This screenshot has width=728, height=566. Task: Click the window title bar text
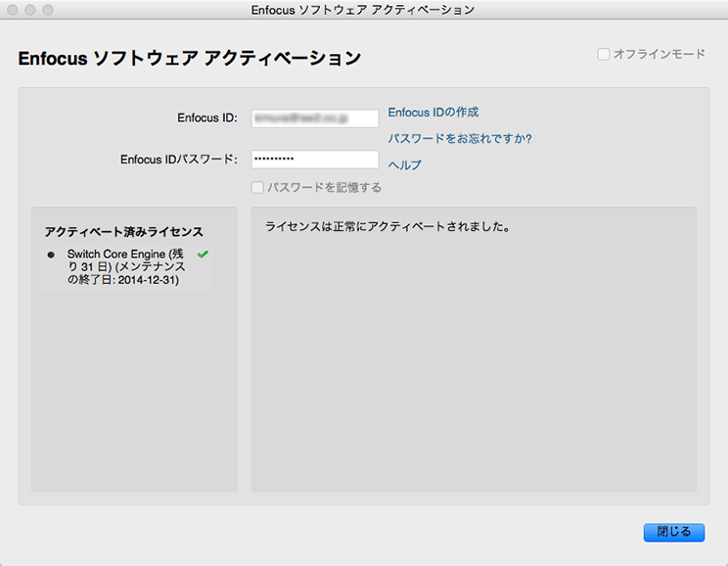click(x=363, y=10)
